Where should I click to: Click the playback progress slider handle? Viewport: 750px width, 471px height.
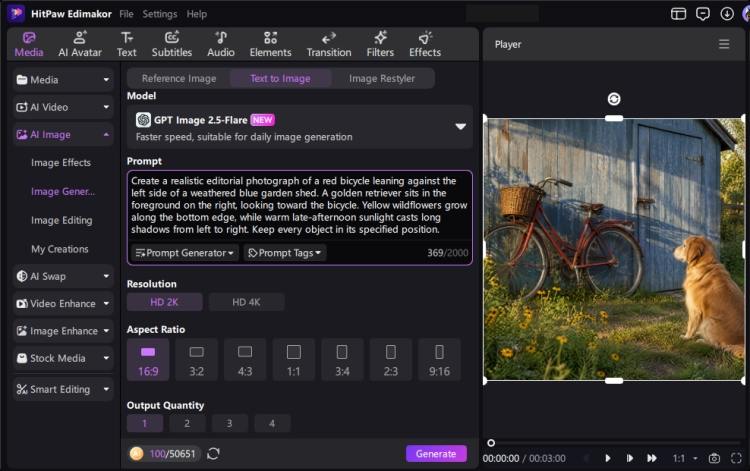[x=491, y=443]
